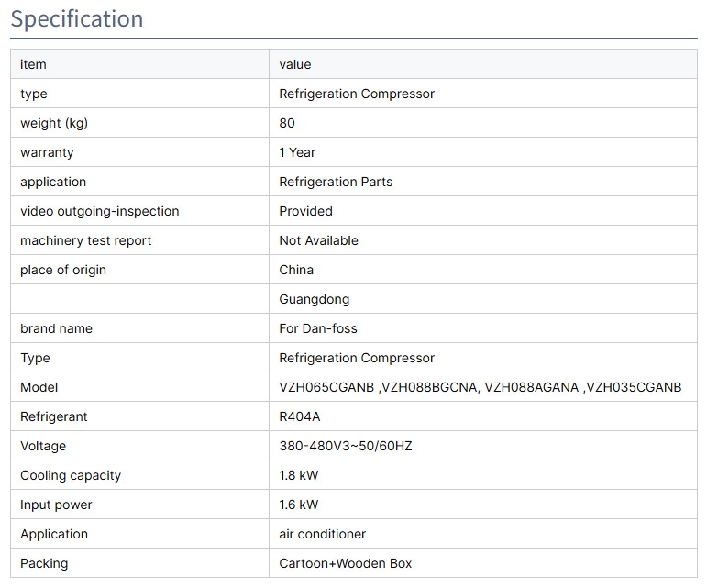Click the 'video outgoing-inspection' label
This screenshot has width=707, height=588.
pos(99,211)
